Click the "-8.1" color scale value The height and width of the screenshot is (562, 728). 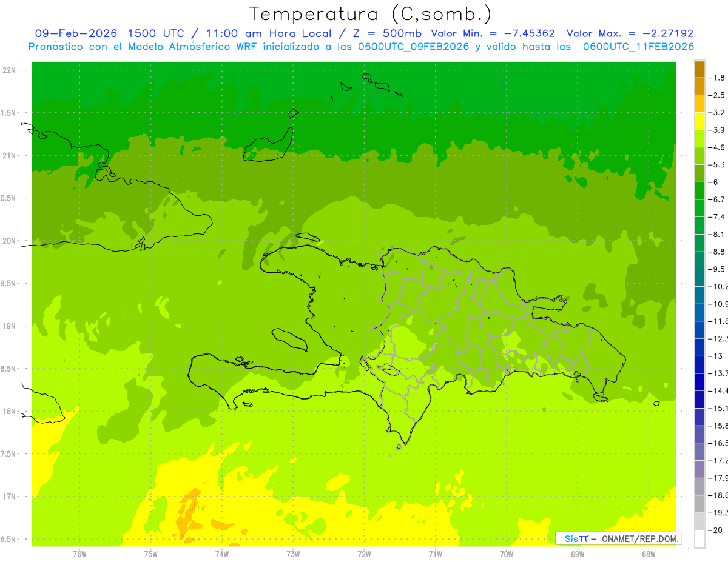(716, 234)
